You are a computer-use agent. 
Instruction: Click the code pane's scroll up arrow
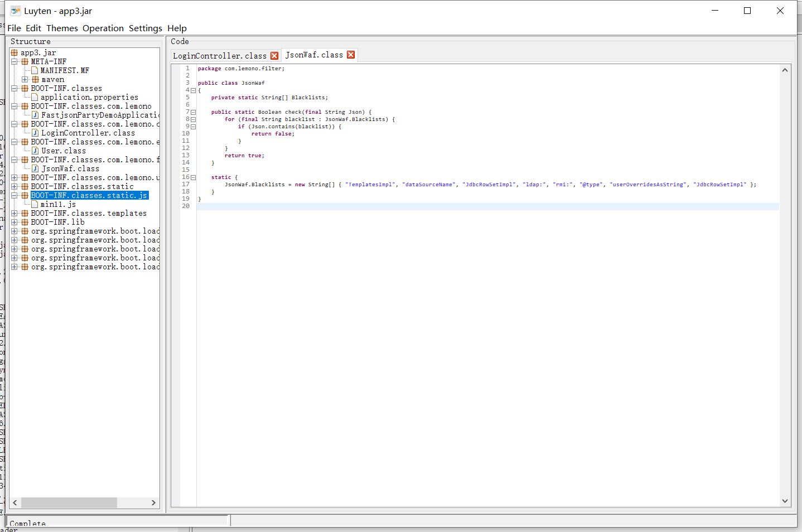(x=785, y=70)
